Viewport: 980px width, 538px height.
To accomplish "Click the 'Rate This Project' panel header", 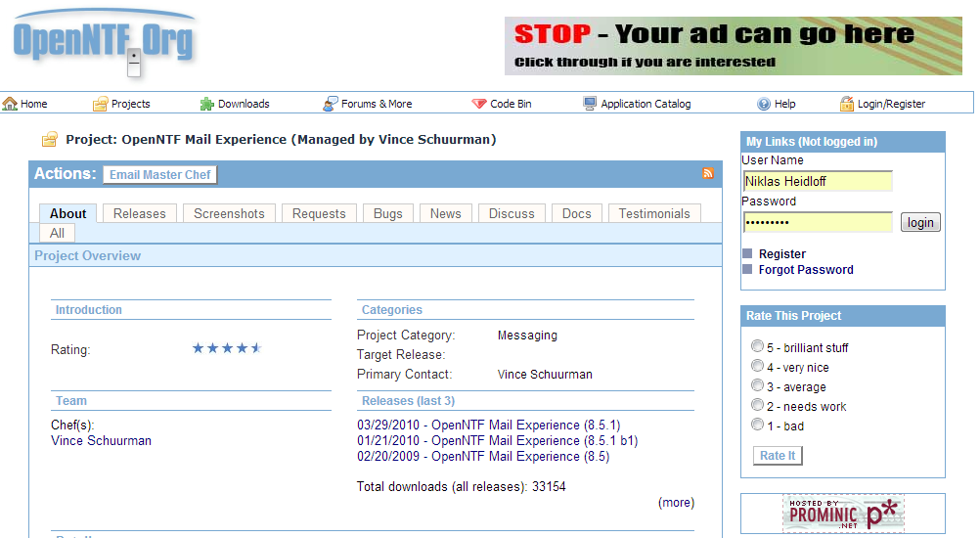I will coord(842,316).
